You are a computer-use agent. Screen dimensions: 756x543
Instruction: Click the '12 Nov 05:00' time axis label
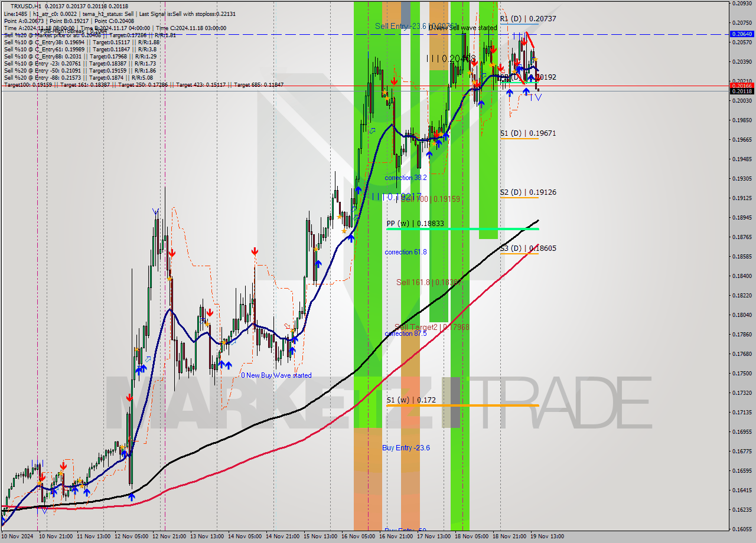coord(131,537)
